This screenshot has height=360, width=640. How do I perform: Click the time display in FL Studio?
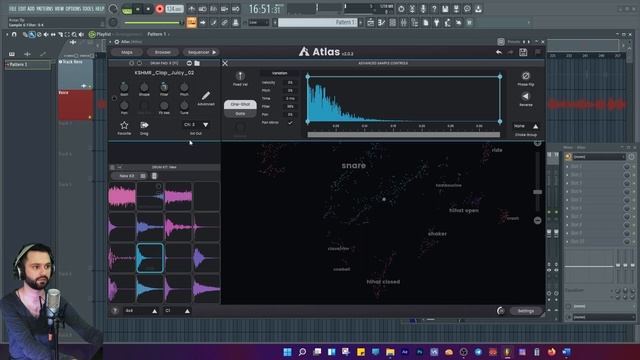coord(265,9)
